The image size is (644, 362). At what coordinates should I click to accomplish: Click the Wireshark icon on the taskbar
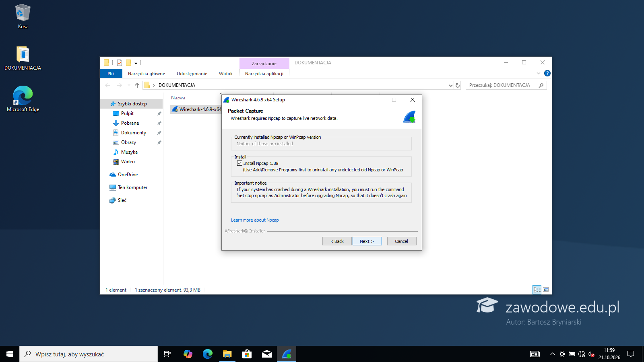point(287,354)
